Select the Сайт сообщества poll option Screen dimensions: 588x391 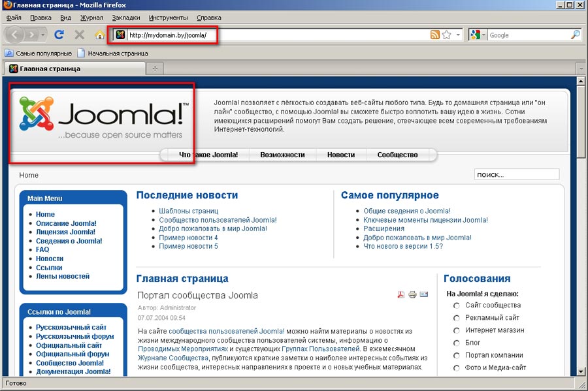pyautogui.click(x=457, y=305)
